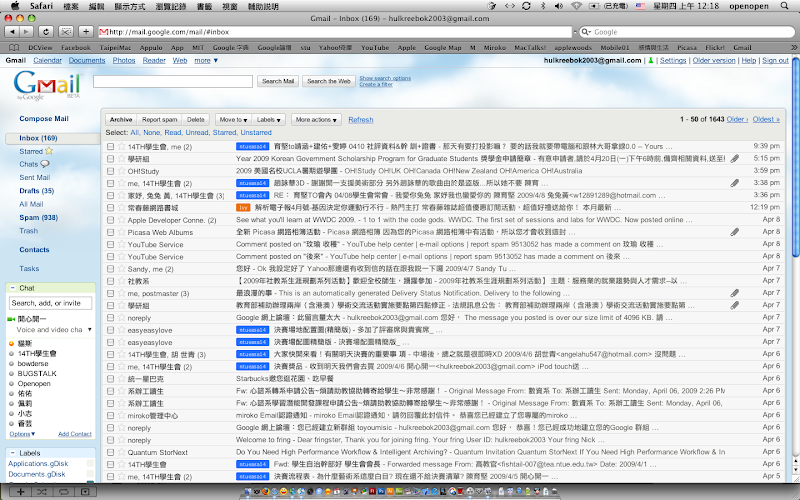
Task: Open the Move to dropdown
Action: [x=233, y=120]
